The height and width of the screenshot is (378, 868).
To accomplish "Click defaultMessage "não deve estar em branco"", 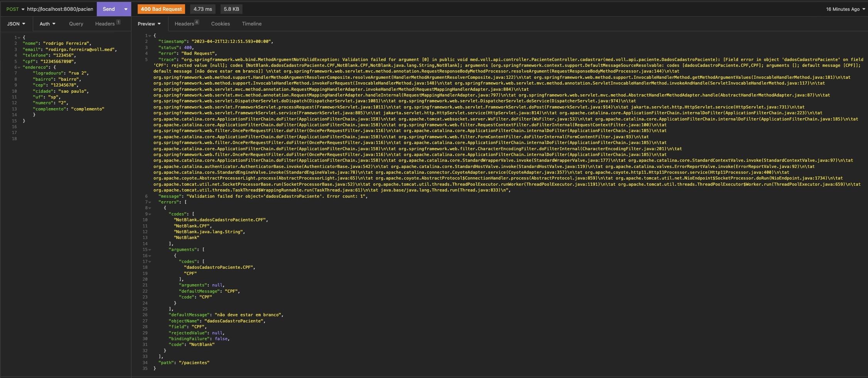I will [248, 315].
